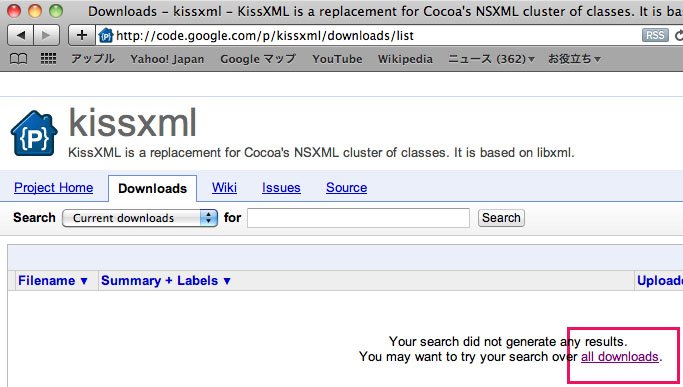Go forward with the Safari forward arrow

click(x=47, y=35)
